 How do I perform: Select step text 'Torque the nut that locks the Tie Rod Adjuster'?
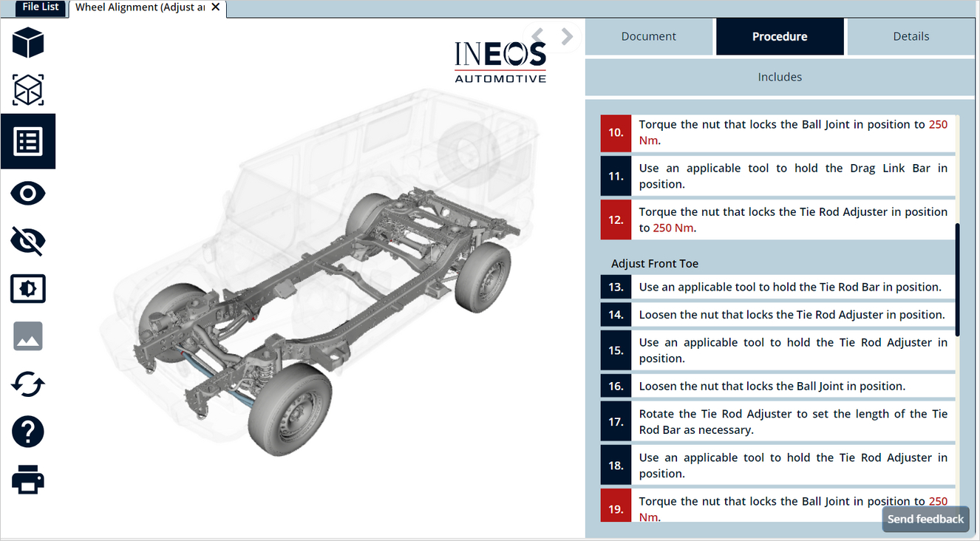(763, 211)
